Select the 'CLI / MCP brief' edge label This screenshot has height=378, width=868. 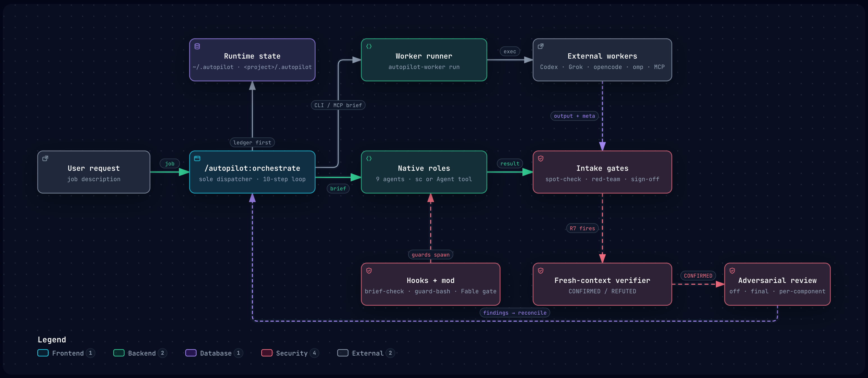[338, 105]
